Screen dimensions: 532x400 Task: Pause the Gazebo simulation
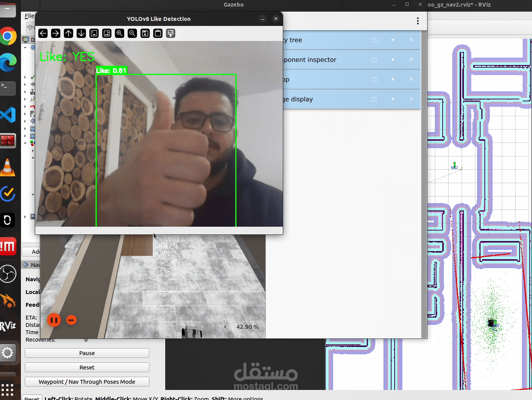[x=54, y=320]
